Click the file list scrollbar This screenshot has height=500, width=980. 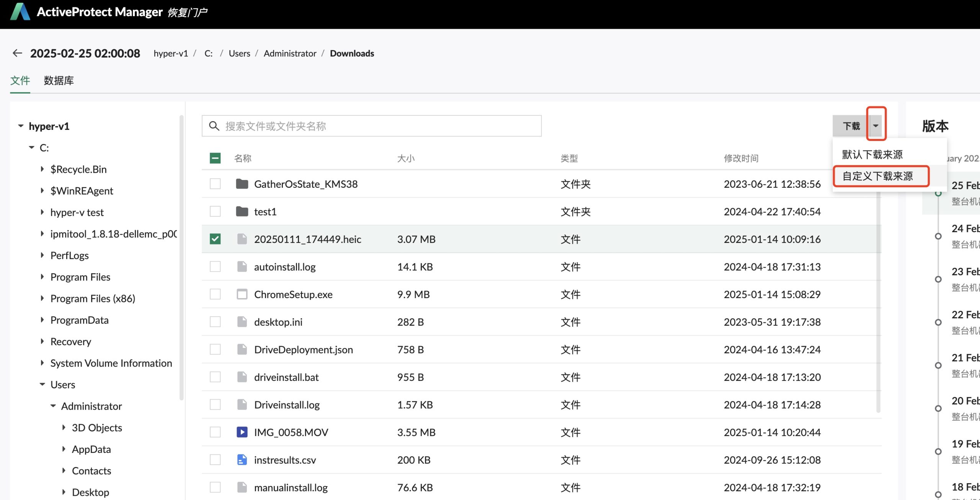click(878, 301)
